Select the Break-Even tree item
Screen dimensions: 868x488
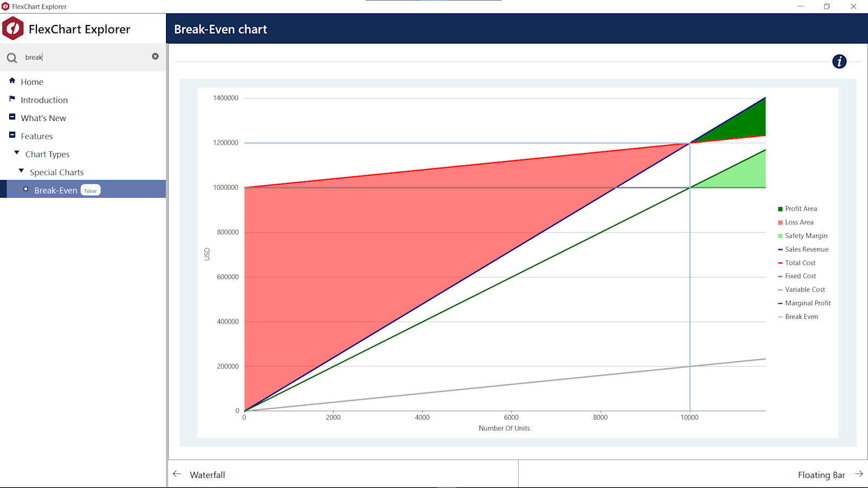83,189
